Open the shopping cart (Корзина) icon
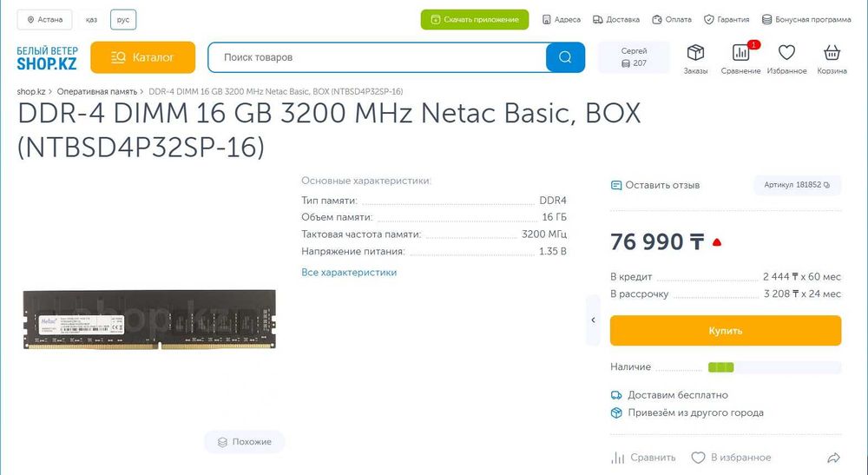This screenshot has width=868, height=475. pos(832,54)
